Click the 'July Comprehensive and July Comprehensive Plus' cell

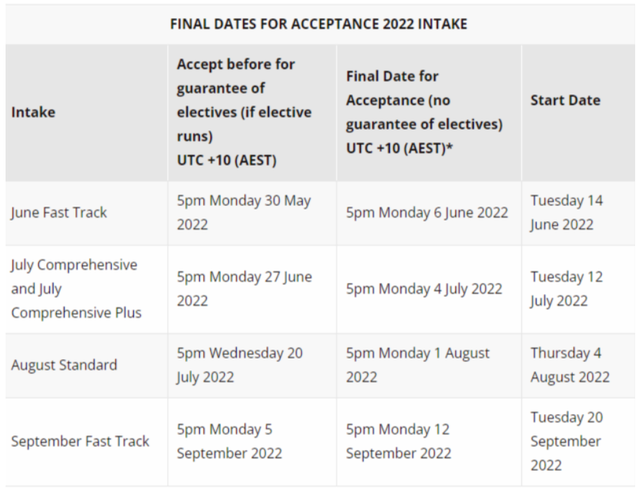point(75,289)
